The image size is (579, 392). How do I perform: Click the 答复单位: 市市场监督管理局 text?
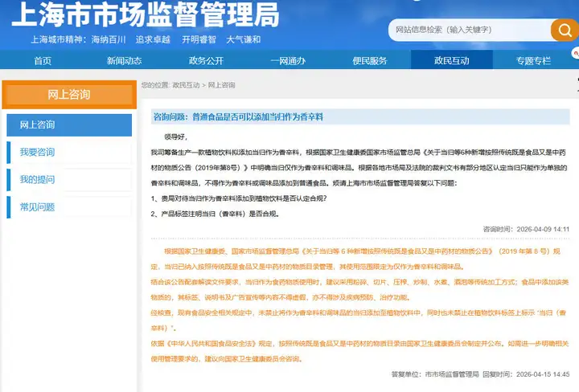pyautogui.click(x=435, y=374)
